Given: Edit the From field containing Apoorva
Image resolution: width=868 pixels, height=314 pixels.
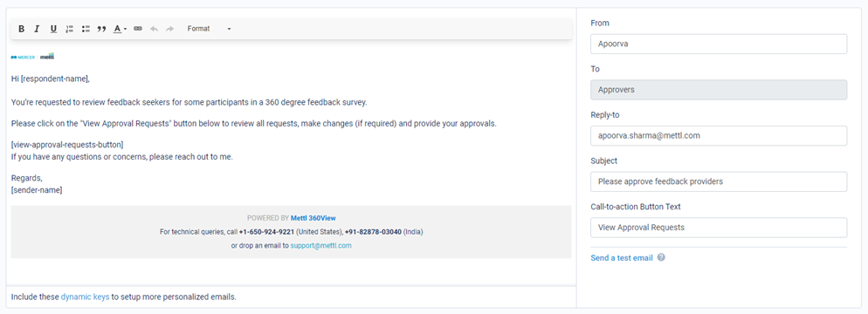Looking at the screenshot, I should click(x=719, y=44).
